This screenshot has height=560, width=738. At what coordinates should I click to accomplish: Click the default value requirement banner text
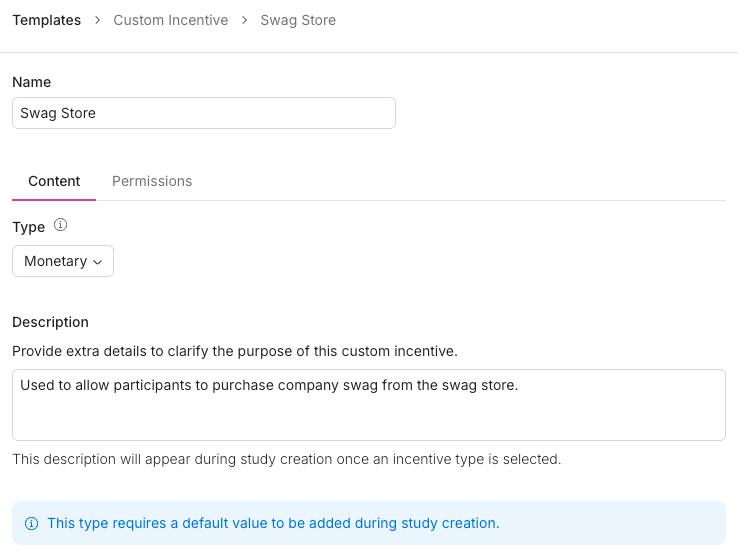click(x=273, y=523)
